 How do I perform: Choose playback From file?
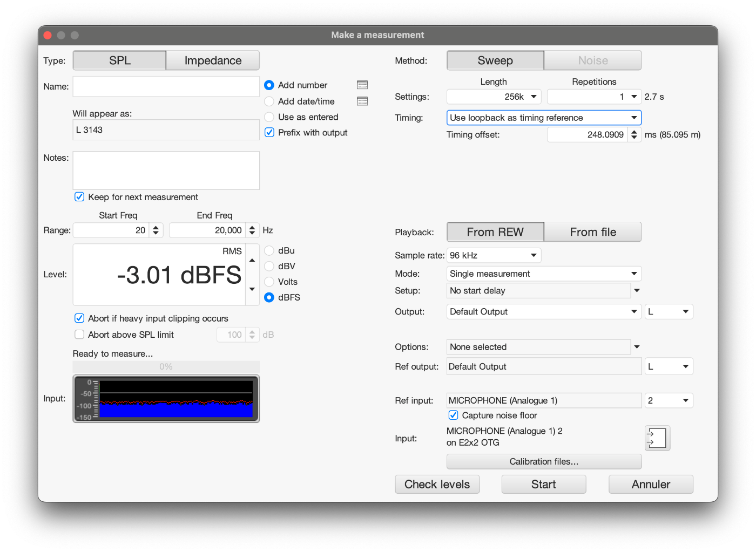tap(593, 232)
